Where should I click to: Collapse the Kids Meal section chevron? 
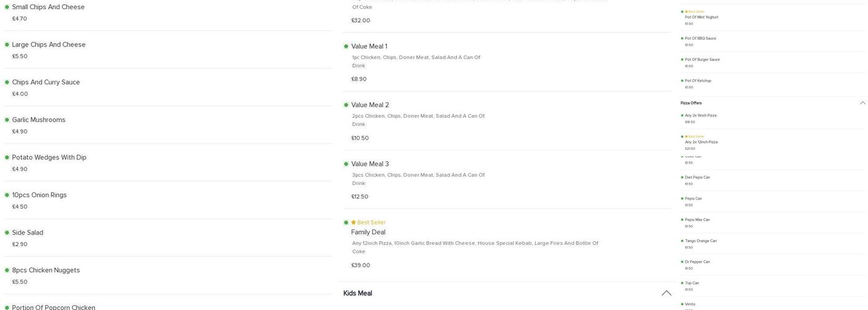pyautogui.click(x=666, y=293)
